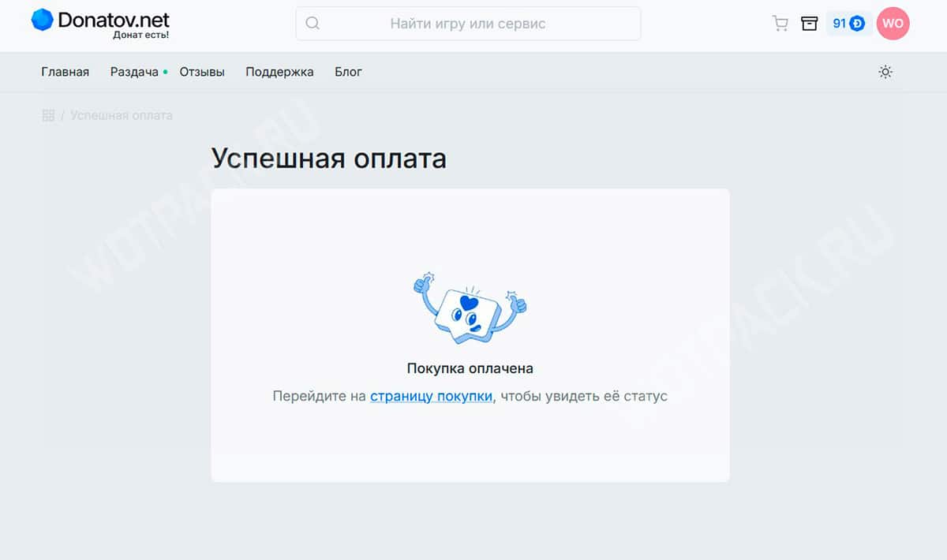Open the purchases archive box icon
The height and width of the screenshot is (560, 947).
click(x=809, y=24)
